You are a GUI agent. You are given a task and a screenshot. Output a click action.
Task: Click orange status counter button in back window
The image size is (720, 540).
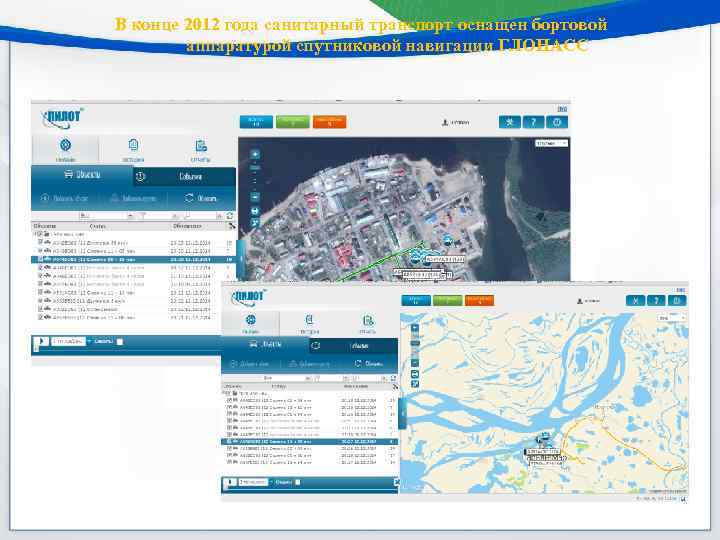[x=329, y=122]
